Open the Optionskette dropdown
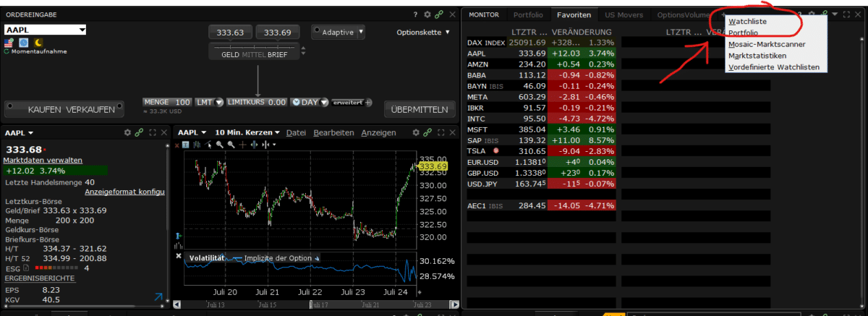 (423, 32)
